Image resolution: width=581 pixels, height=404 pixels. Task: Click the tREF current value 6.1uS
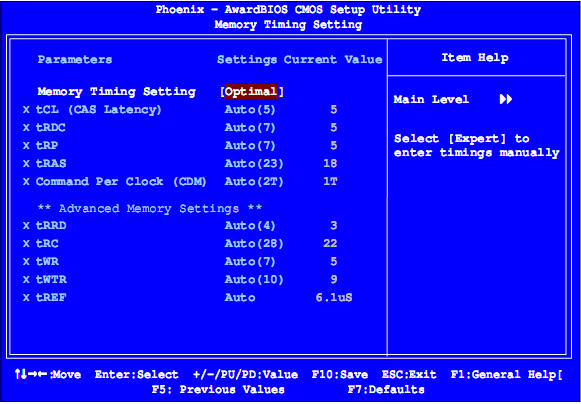[x=332, y=298]
